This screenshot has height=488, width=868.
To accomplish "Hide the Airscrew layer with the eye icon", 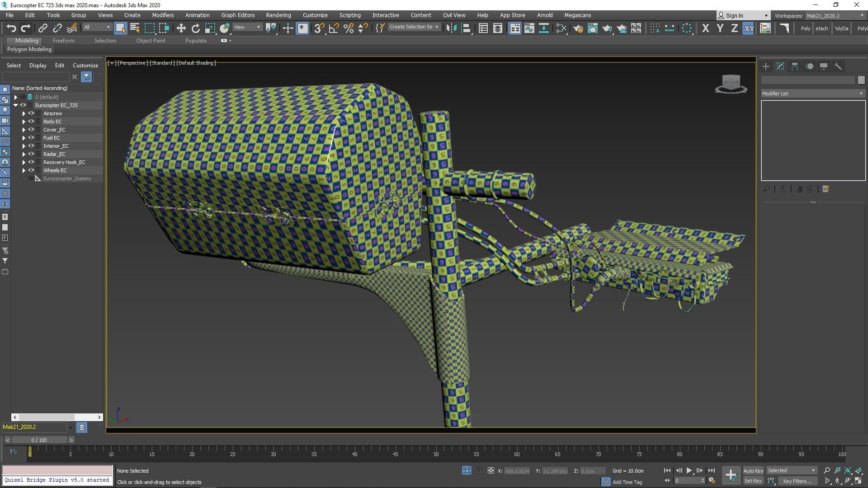I will (31, 113).
